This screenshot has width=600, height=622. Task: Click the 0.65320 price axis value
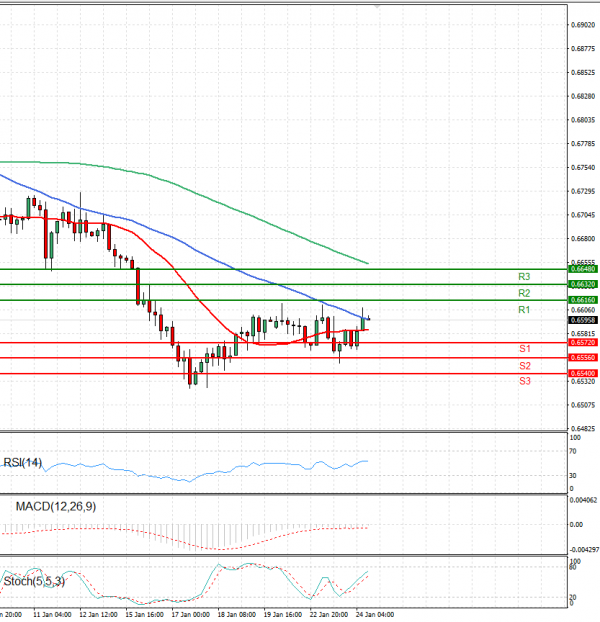[583, 381]
